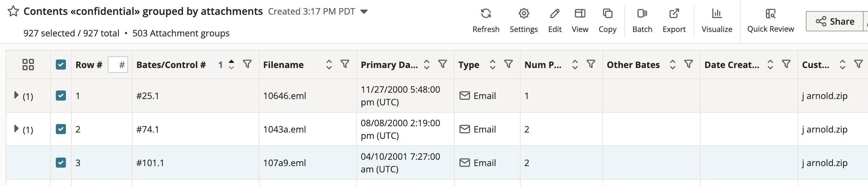This screenshot has height=186, width=868.
Task: Star this confidential contents view
Action: click(13, 11)
